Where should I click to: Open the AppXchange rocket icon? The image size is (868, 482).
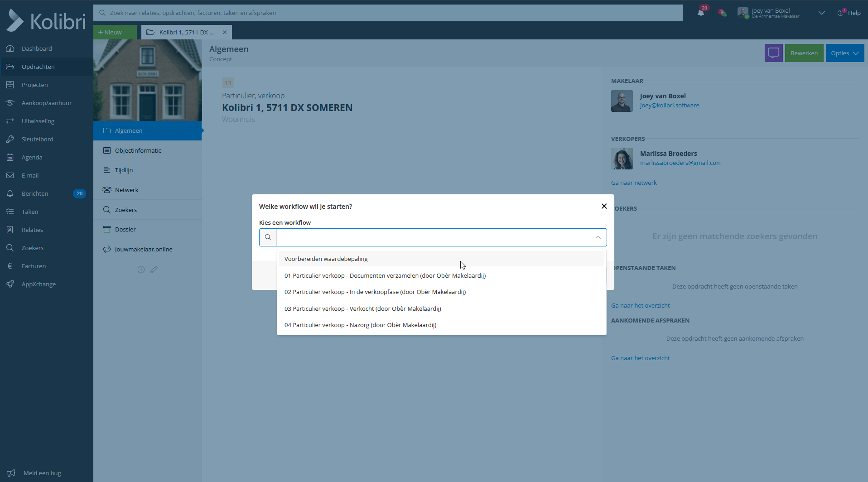point(10,284)
